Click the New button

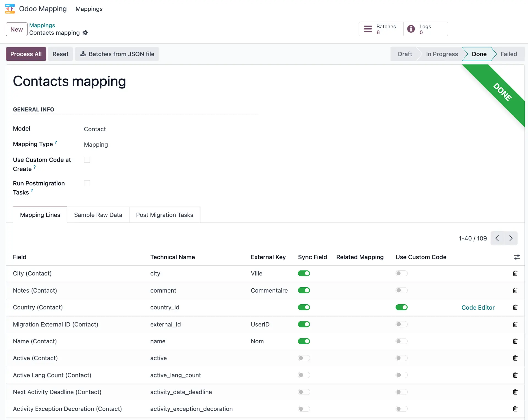tap(16, 29)
